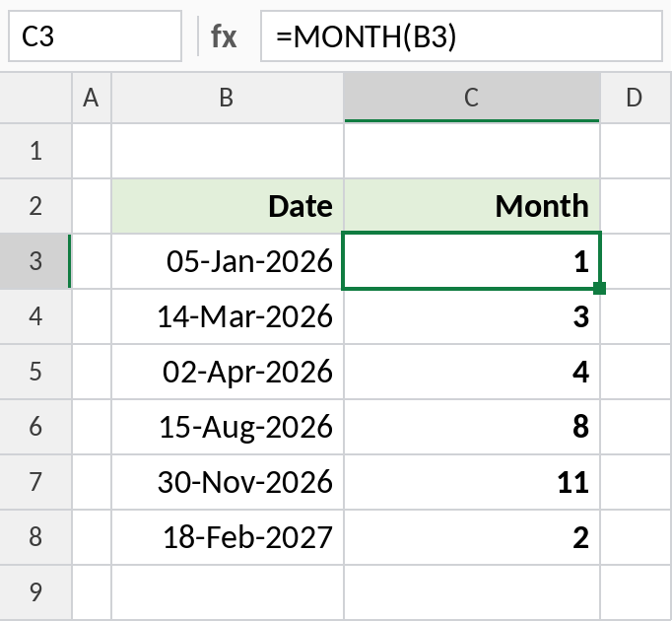Click the Date header cell
Screen dimensions: 672x621
pos(228,206)
